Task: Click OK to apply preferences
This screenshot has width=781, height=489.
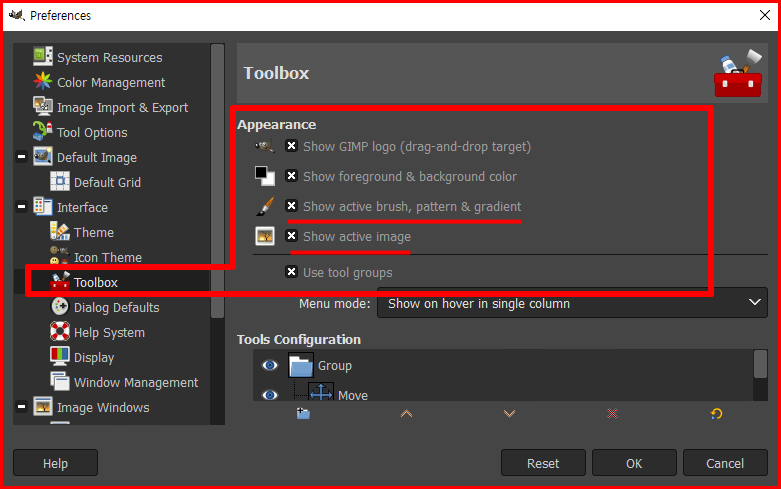Action: (634, 463)
